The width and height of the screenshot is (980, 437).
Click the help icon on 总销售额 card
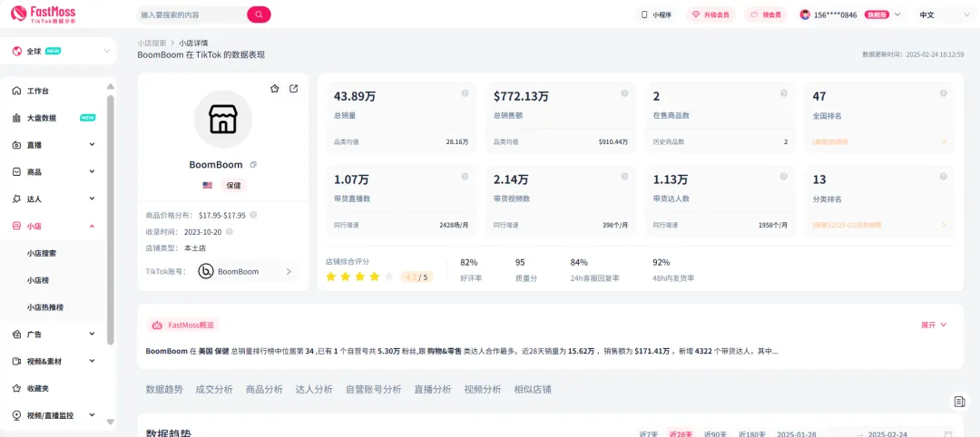click(624, 93)
